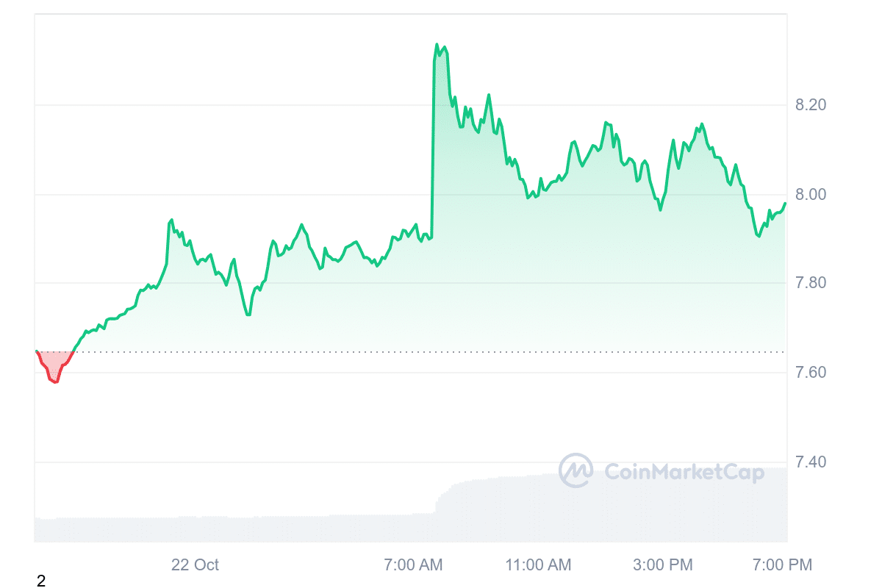The height and width of the screenshot is (588, 882).
Task: Click the number 2 below the chart
Action: pos(41,581)
